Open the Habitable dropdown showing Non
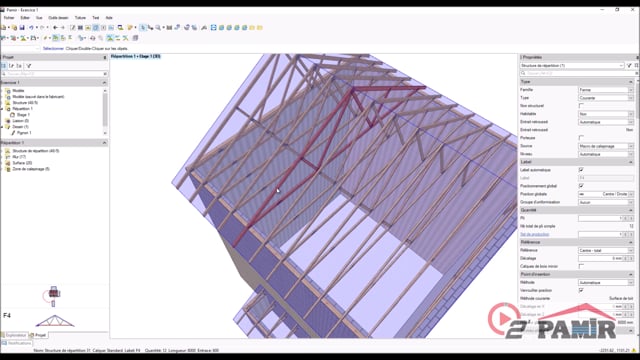 click(x=606, y=114)
